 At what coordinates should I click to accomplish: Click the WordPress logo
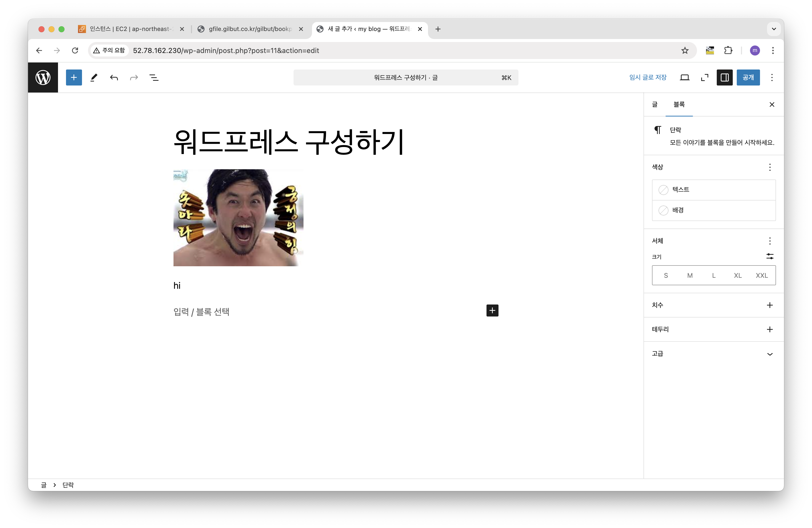(43, 77)
